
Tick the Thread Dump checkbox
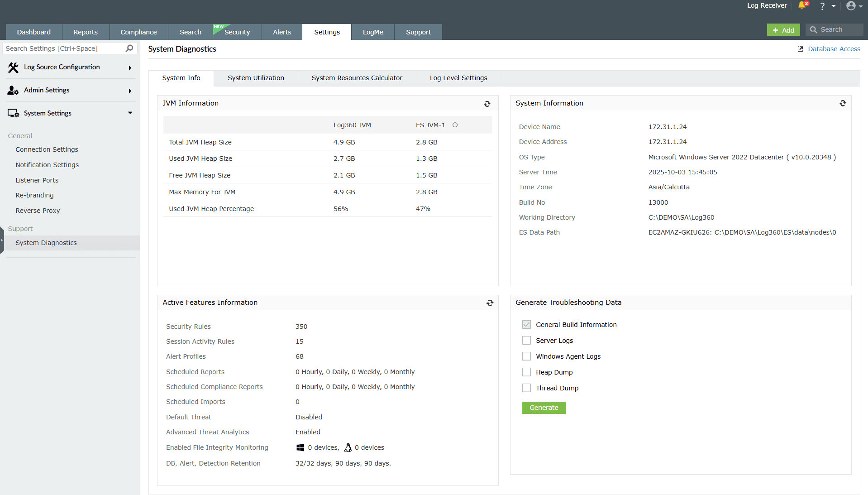tap(526, 388)
